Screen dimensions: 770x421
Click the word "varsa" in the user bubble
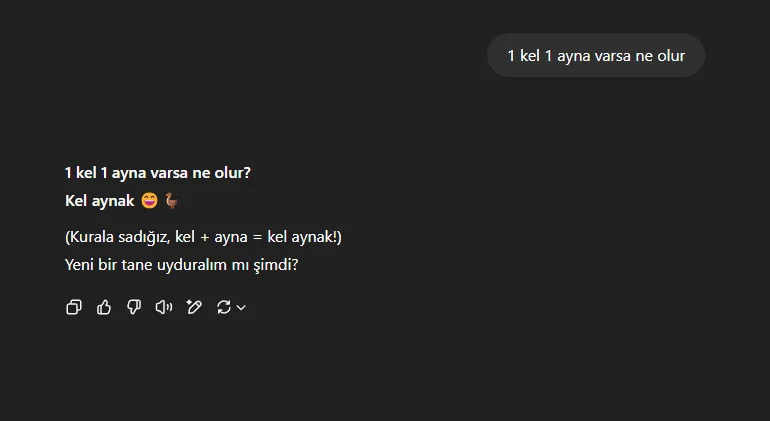[614, 55]
